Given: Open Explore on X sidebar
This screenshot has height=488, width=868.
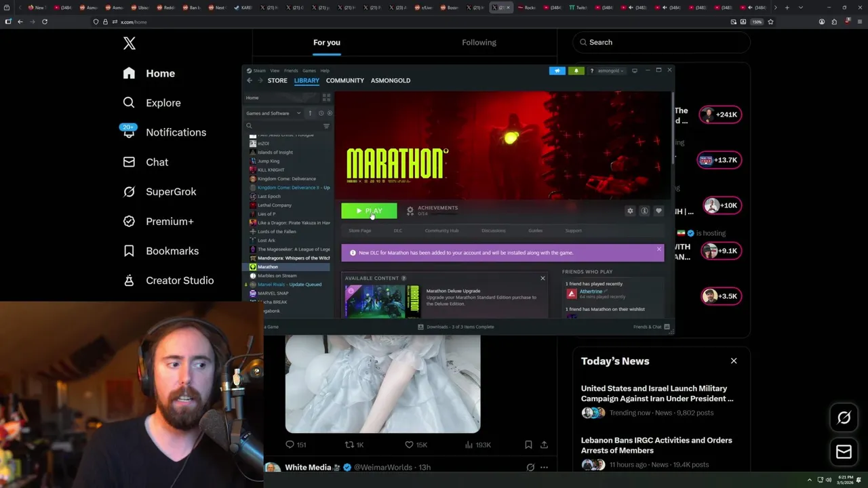Looking at the screenshot, I should 152,103.
